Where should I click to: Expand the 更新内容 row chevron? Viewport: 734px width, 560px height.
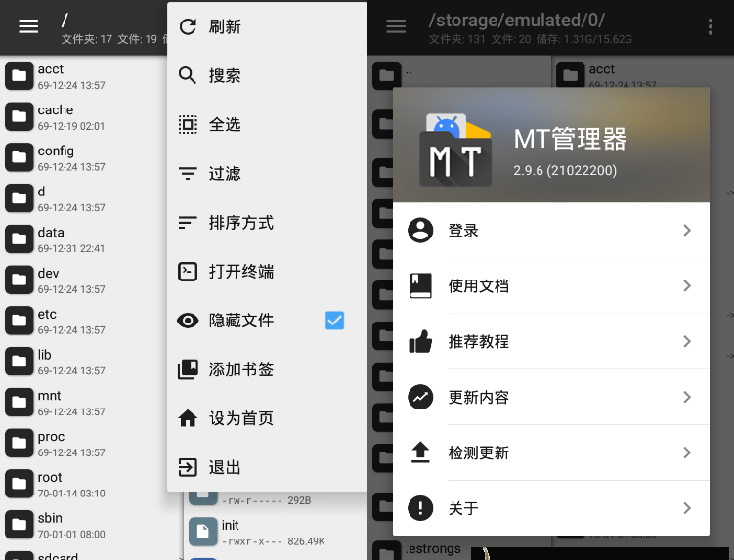coord(687,397)
